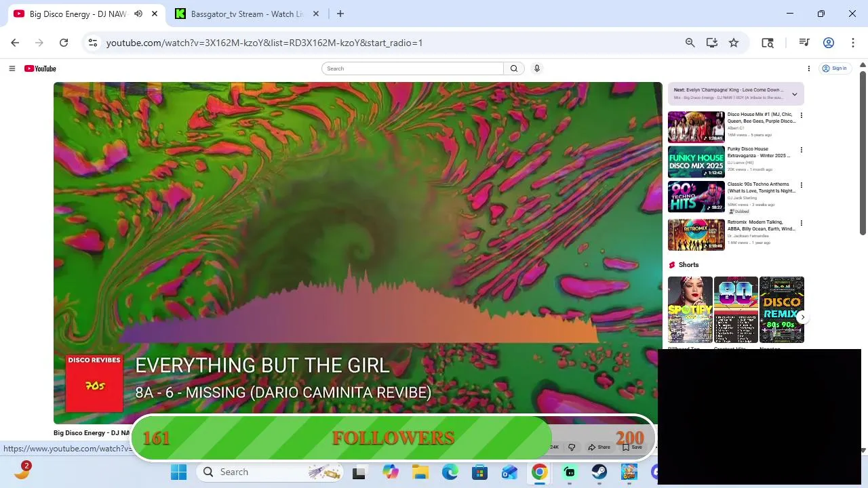Click the video player area
This screenshot has width=868, height=488.
(357, 253)
